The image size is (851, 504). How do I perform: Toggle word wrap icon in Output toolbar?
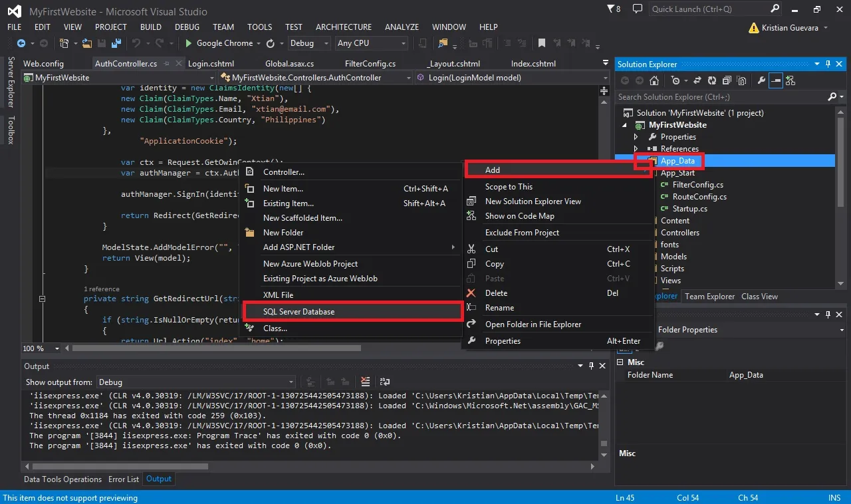385,382
